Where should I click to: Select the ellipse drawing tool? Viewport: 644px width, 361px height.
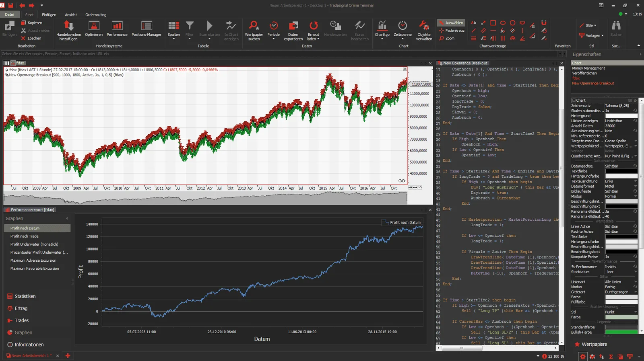503,23
